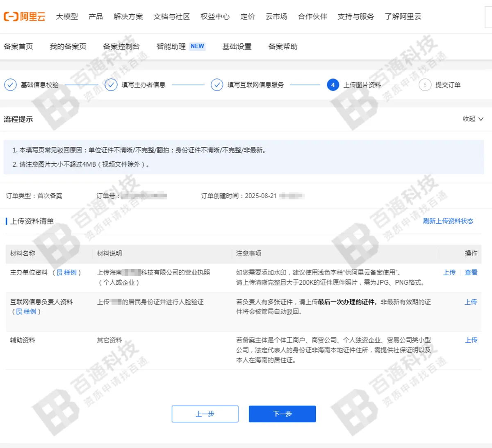Image resolution: width=492 pixels, height=448 pixels.
Task: Click the 上传图片资料 step label
Action: pyautogui.click(x=362, y=85)
